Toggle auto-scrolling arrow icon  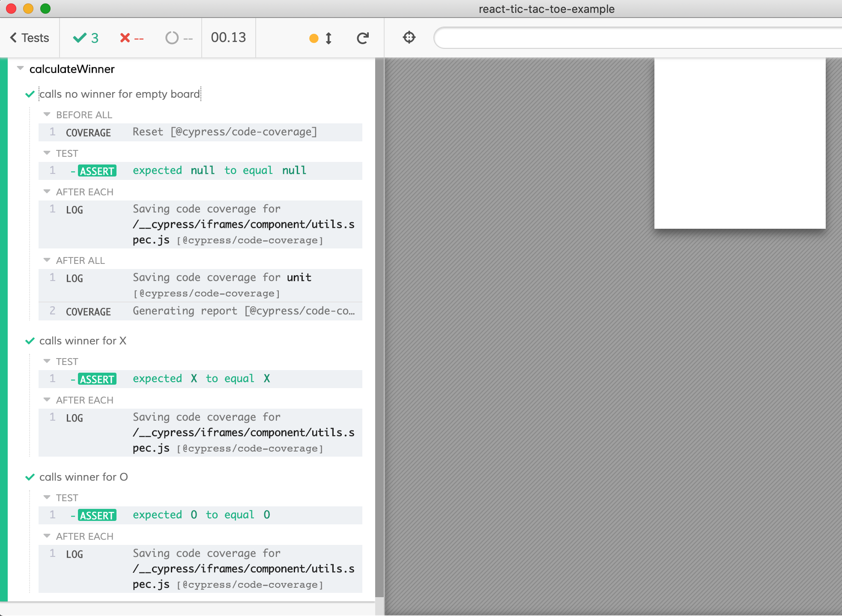[x=328, y=39]
